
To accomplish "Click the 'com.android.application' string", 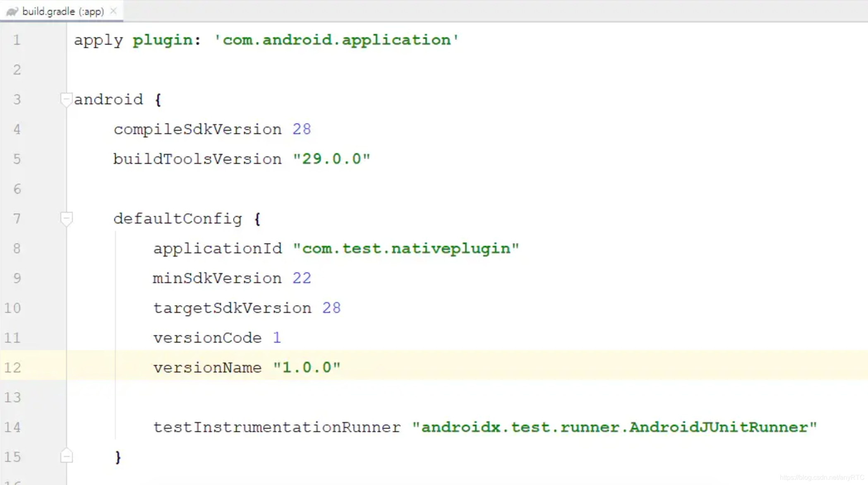I will [x=336, y=40].
